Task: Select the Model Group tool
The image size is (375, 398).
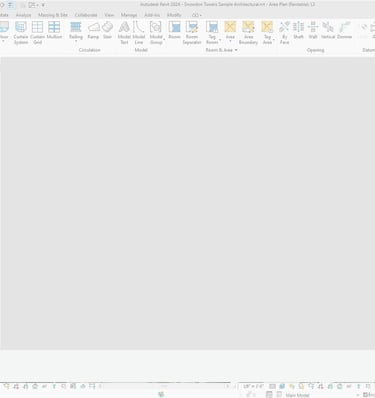Action: coord(156,33)
